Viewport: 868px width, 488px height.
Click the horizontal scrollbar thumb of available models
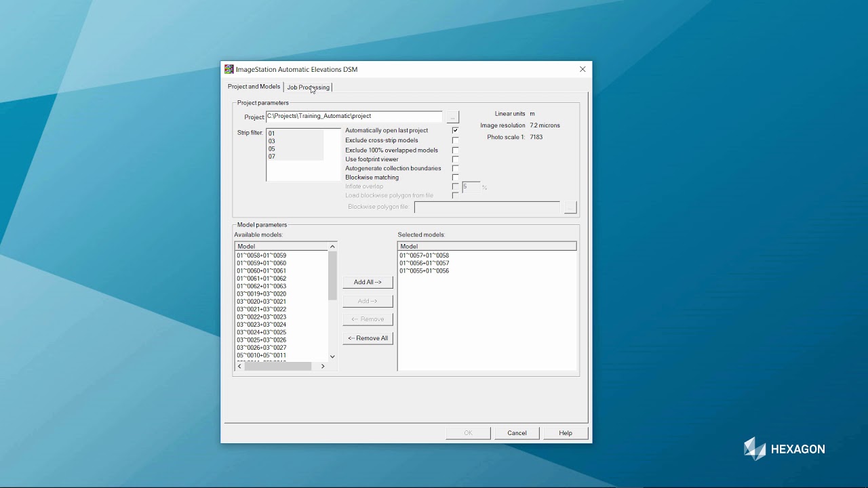[278, 366]
